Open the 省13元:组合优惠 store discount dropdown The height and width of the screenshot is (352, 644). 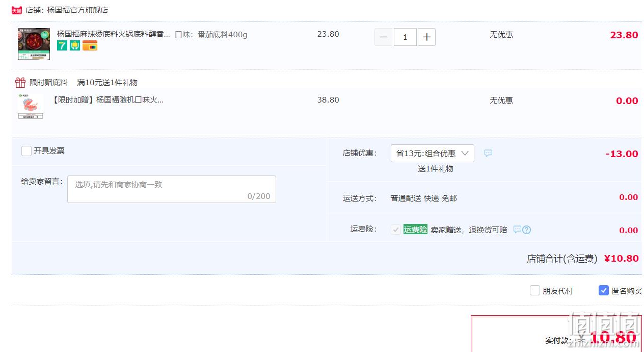click(433, 153)
